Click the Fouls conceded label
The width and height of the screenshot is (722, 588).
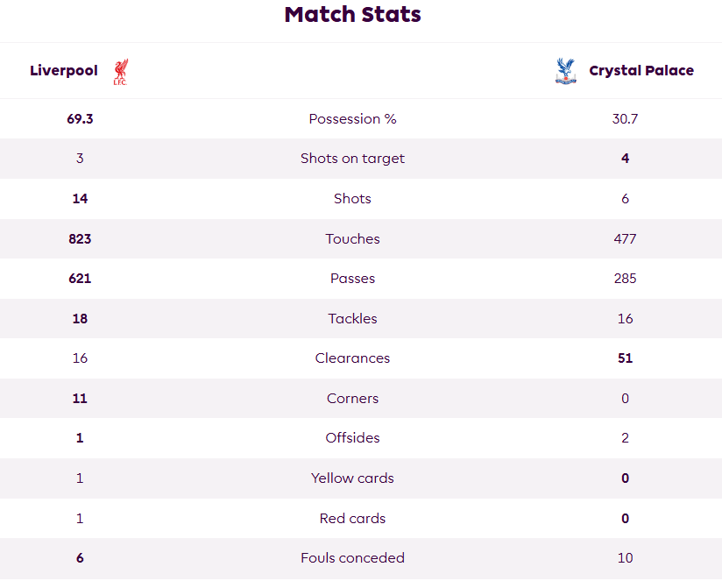353,558
